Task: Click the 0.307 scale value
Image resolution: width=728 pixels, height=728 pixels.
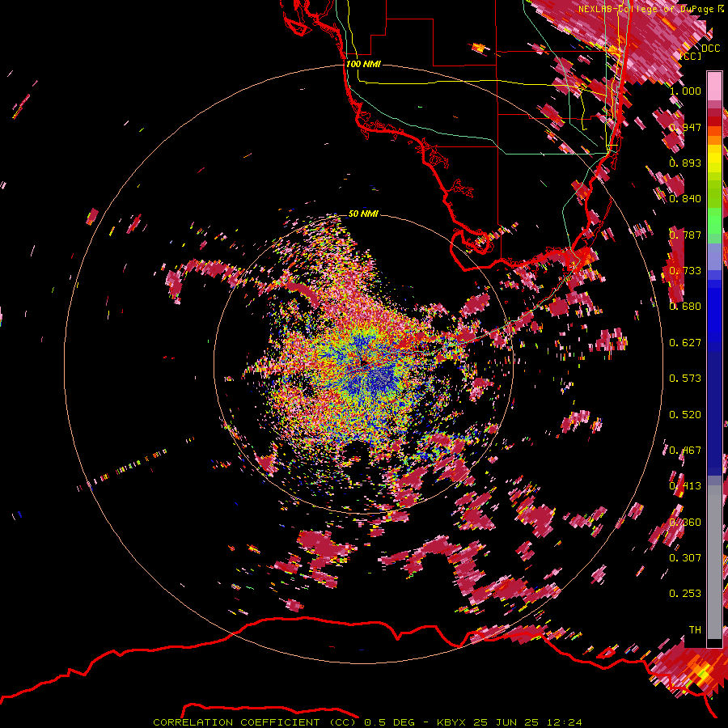Action: click(x=685, y=558)
